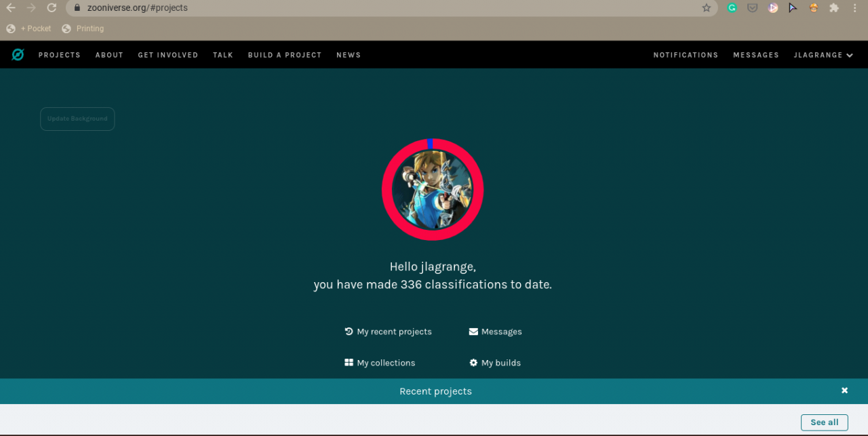Open My collections
The image size is (868, 436).
click(x=380, y=363)
